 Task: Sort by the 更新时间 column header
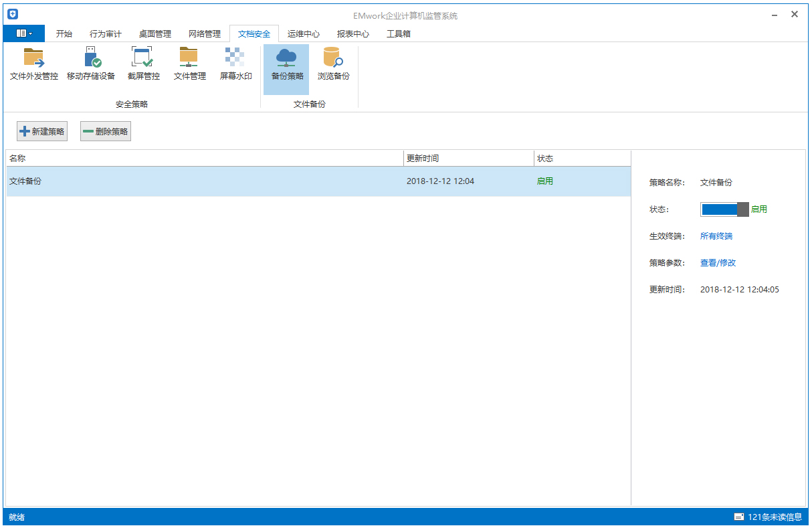coord(468,159)
